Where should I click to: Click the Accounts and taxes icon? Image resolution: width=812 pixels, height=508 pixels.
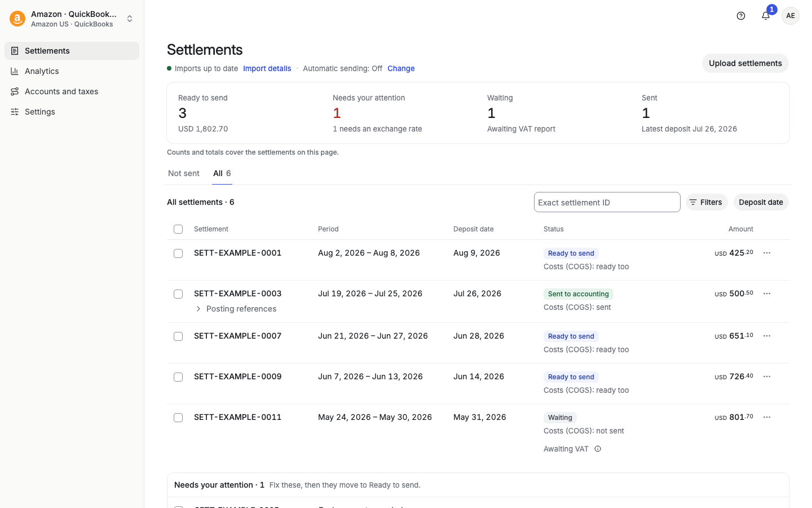point(15,91)
